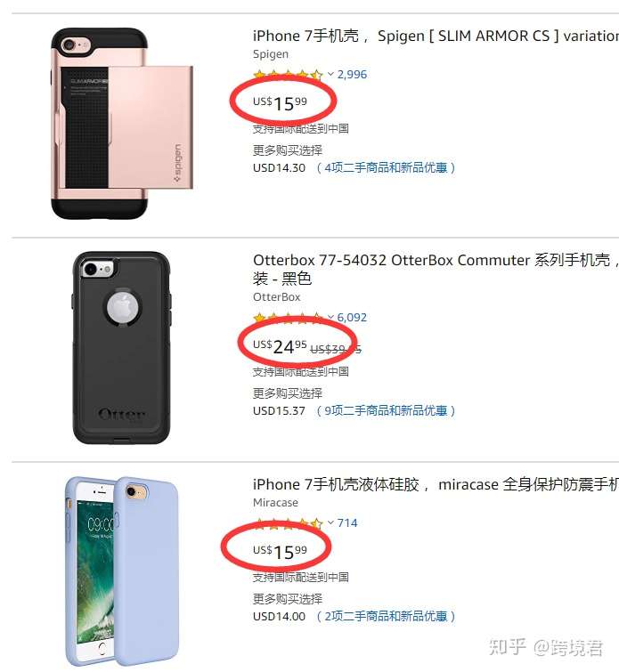Click the Miracase liquid silicone case title
Viewport: 619px width, 672px height.
pyautogui.click(x=436, y=485)
